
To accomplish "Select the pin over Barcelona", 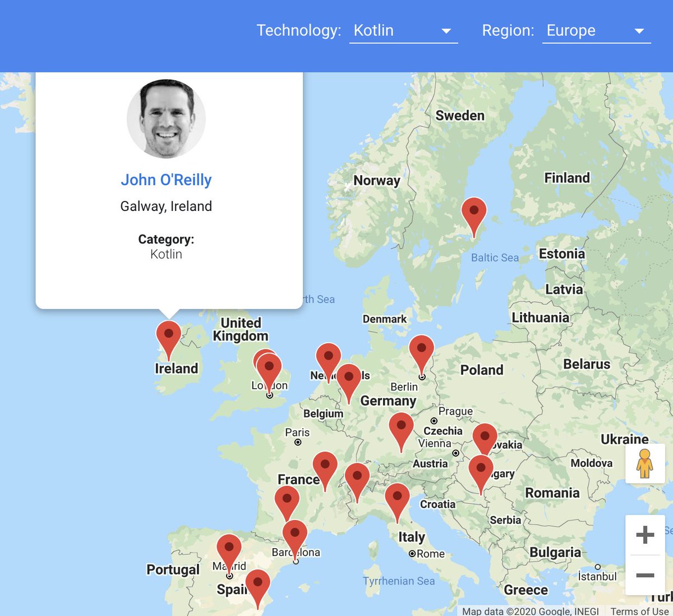I will (x=295, y=540).
